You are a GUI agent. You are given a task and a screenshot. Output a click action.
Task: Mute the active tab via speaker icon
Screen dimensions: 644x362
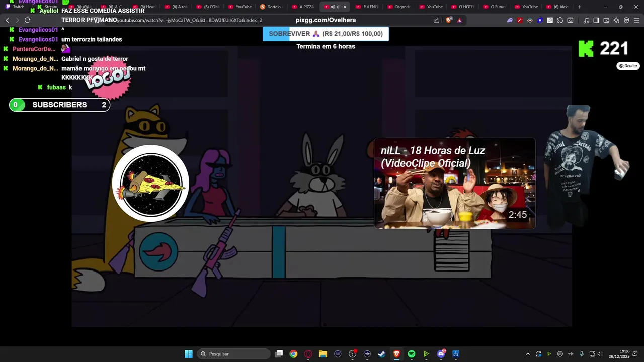[x=333, y=7]
